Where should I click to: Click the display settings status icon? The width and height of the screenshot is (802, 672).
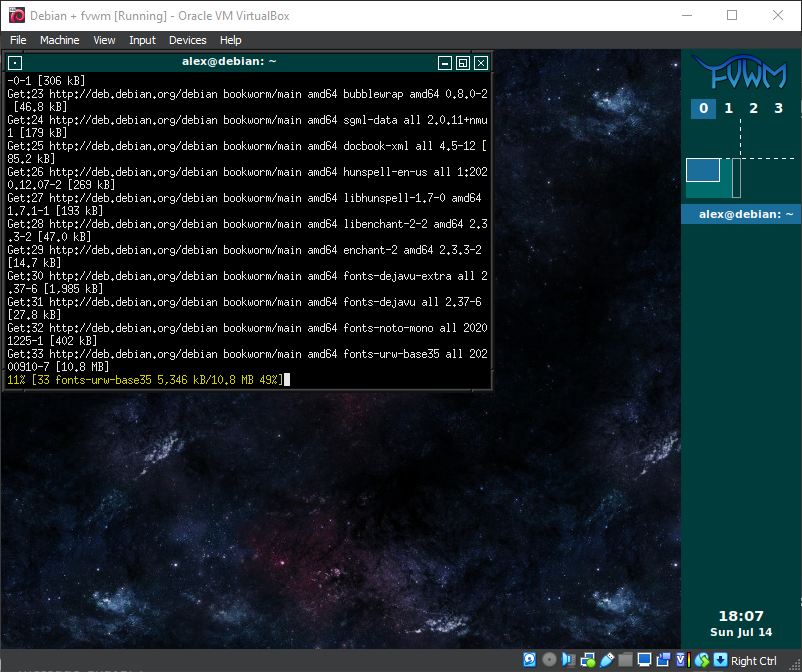click(644, 660)
